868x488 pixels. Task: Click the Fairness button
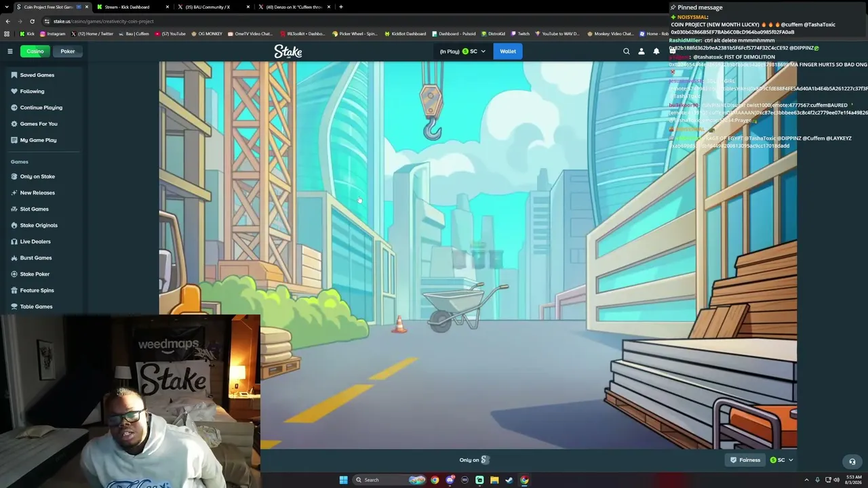(745, 460)
